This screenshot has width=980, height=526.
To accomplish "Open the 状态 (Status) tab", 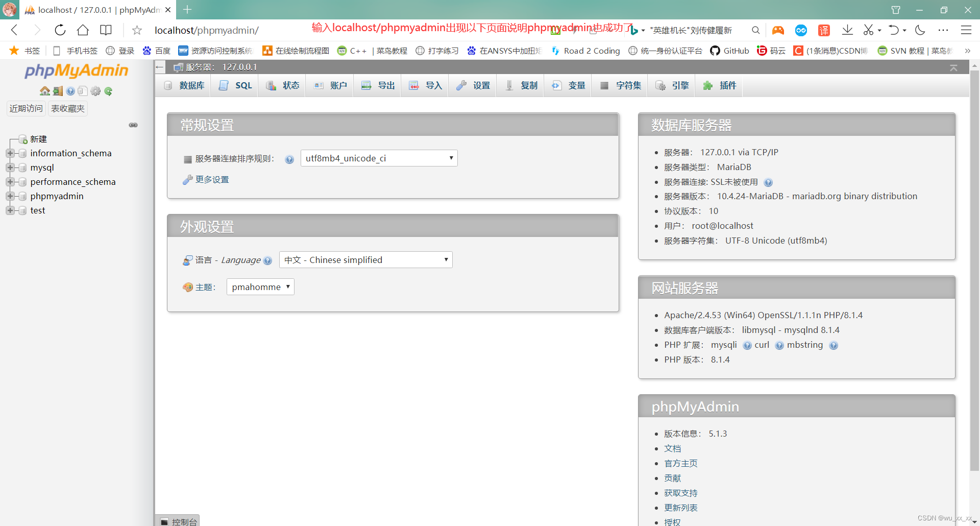I will (x=282, y=85).
